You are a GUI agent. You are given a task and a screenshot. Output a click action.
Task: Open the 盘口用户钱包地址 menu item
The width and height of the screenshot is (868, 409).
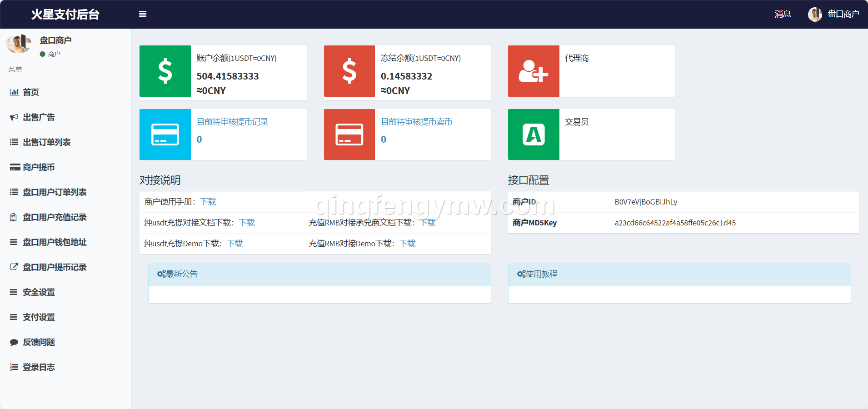click(65, 242)
